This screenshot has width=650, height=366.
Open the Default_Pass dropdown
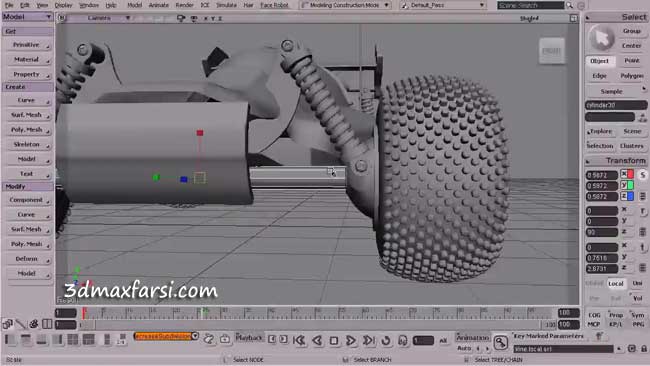tap(442, 5)
